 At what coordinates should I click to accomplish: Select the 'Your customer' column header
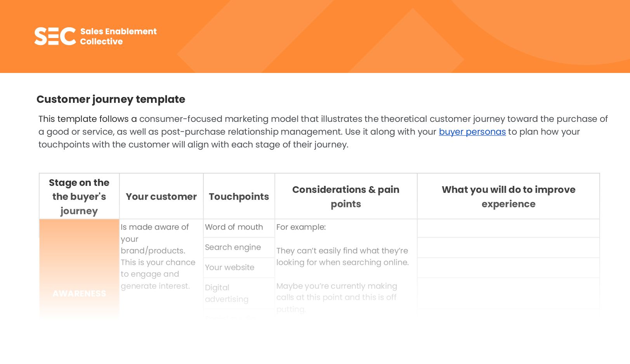(x=161, y=197)
